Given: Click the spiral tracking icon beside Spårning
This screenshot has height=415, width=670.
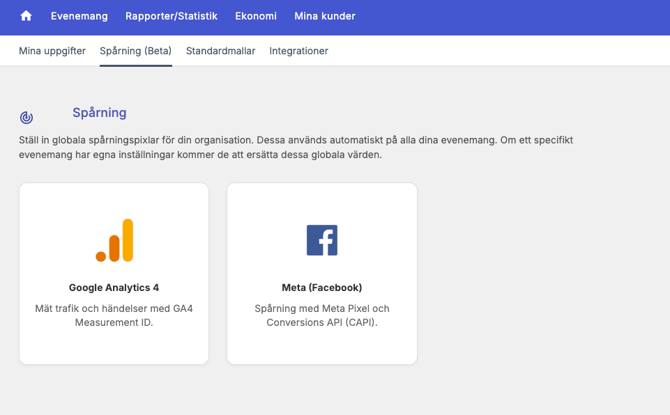Looking at the screenshot, I should tap(26, 117).
